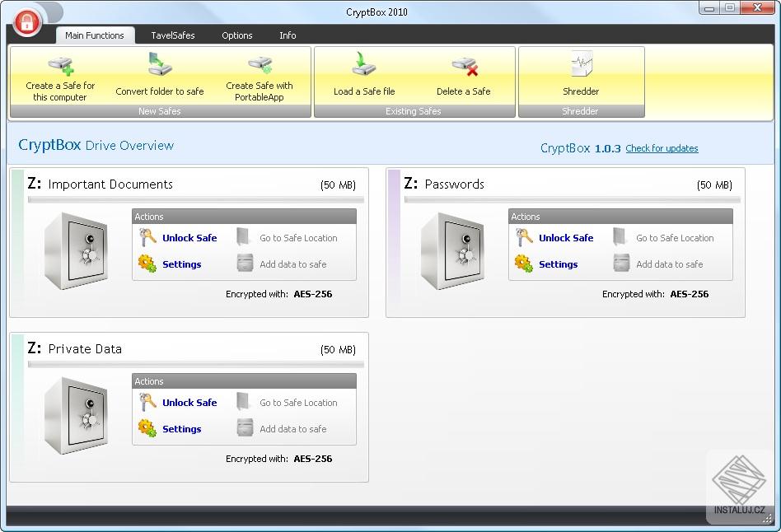Click the Load a Safe file icon
The width and height of the screenshot is (781, 532).
click(x=363, y=63)
